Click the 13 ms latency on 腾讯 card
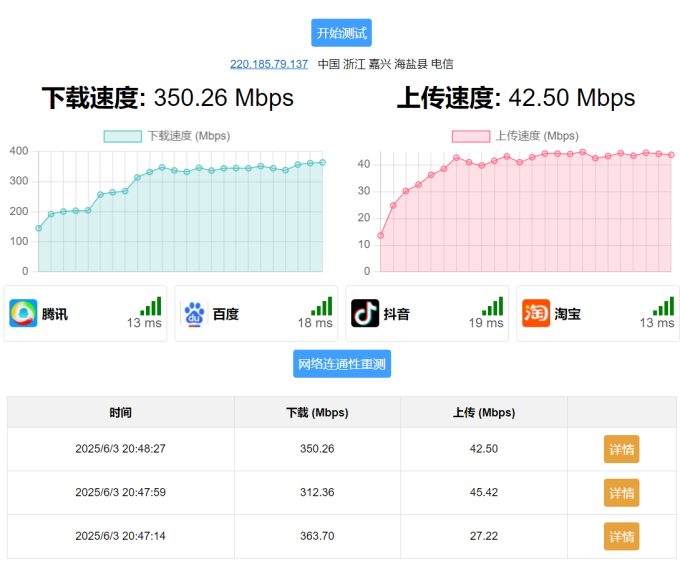 tap(144, 323)
